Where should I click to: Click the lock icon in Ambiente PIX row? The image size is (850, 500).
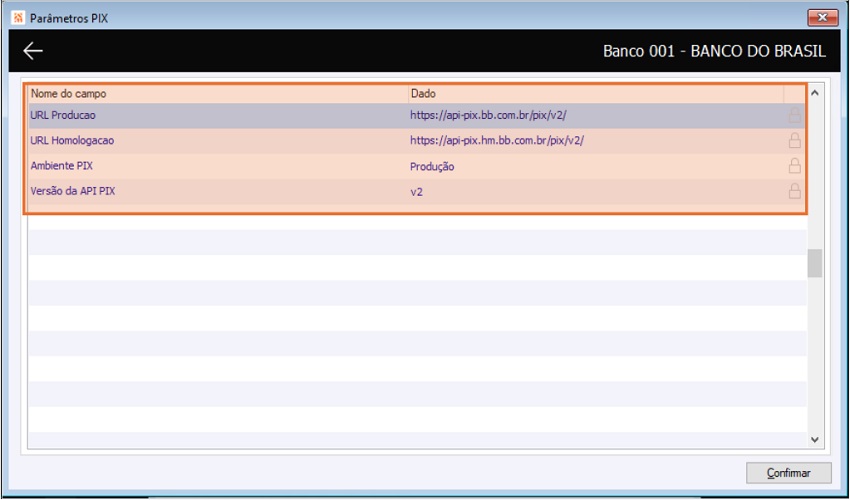point(794,166)
